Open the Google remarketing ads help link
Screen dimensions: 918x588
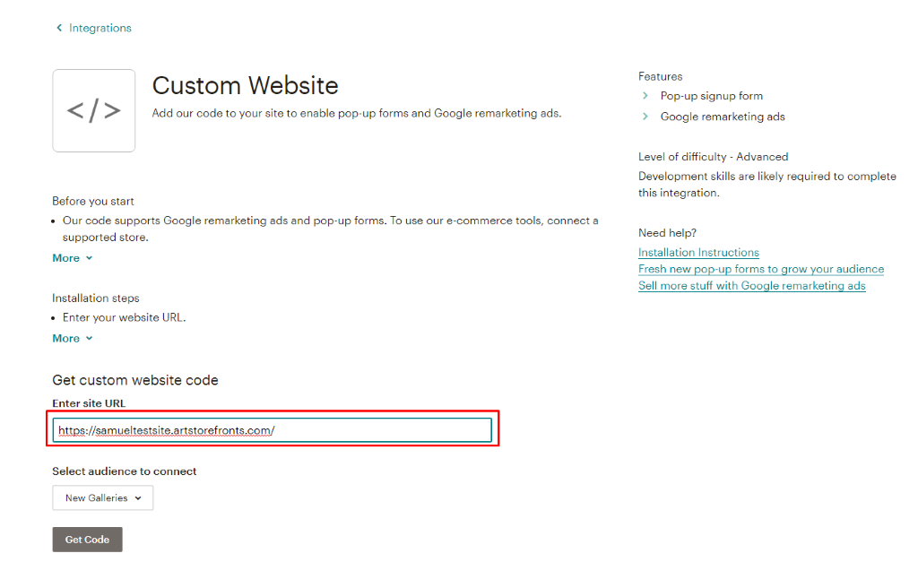(751, 285)
